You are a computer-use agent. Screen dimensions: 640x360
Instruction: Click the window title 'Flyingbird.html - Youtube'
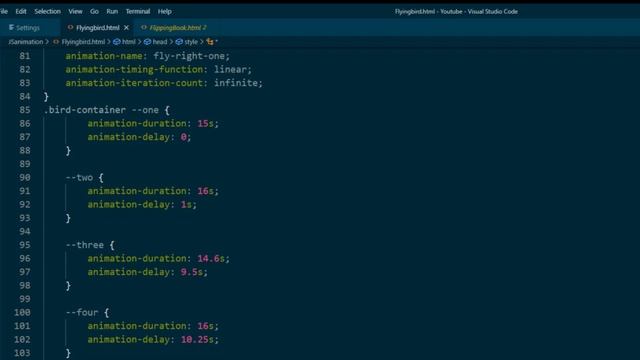(428, 11)
